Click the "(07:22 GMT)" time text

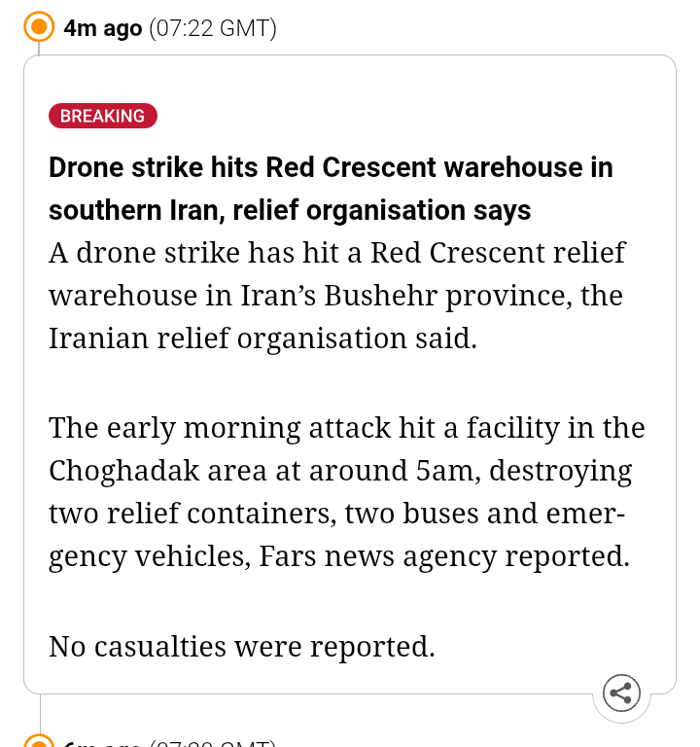[x=213, y=28]
